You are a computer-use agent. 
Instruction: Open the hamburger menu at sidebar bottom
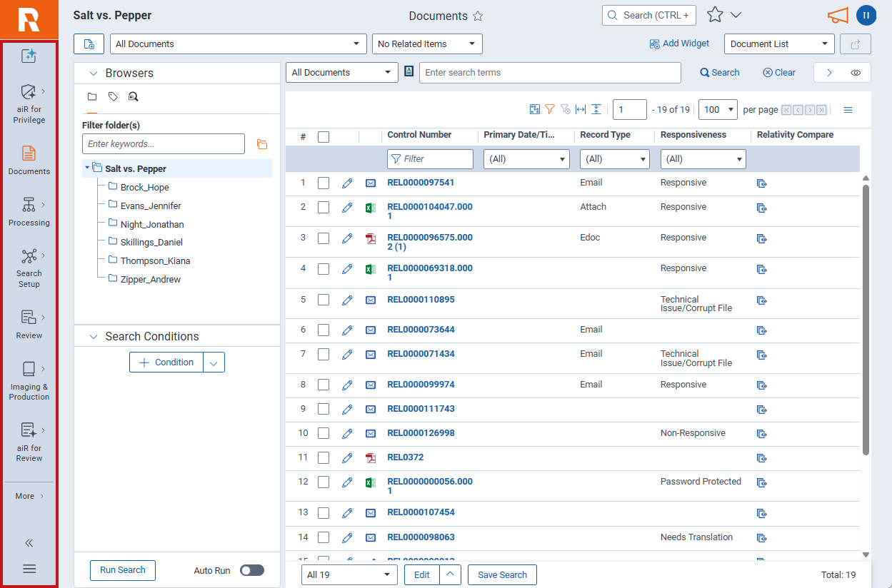point(29,569)
